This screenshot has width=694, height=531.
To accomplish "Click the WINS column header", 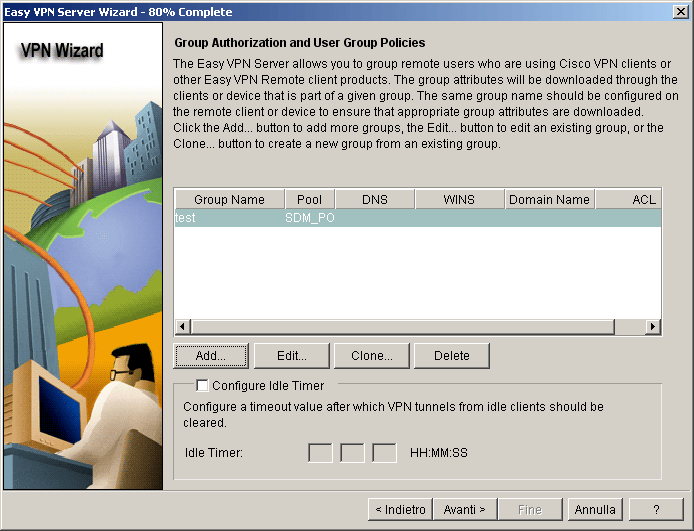I will [459, 200].
